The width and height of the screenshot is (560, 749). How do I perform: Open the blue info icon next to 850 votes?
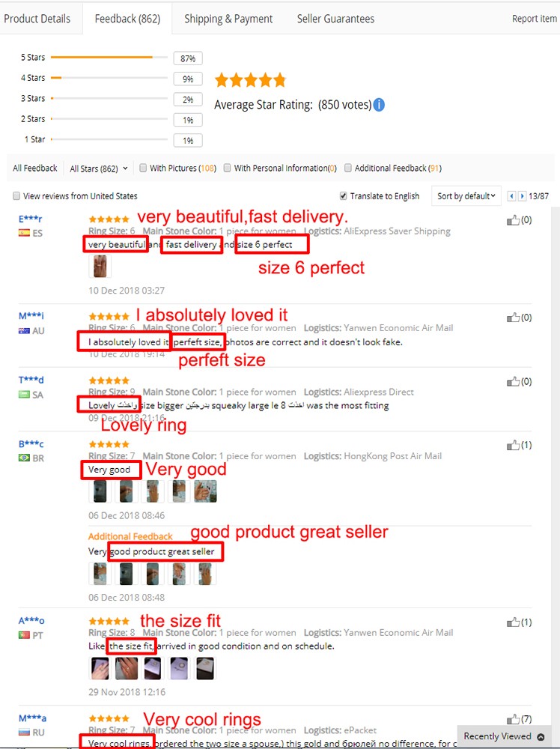[x=379, y=105]
